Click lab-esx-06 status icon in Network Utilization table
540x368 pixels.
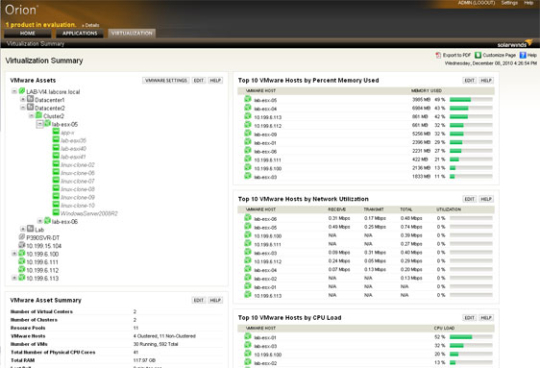coord(248,218)
